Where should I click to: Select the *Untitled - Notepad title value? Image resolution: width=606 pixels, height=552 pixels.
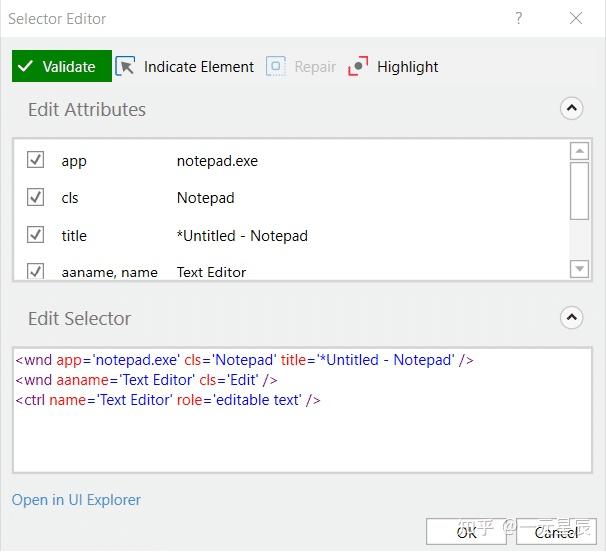point(242,236)
